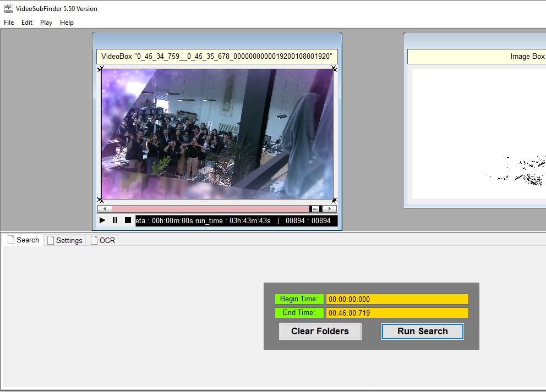
Task: Click the bottom-right crop marker of VideoBox
Action: [x=334, y=200]
